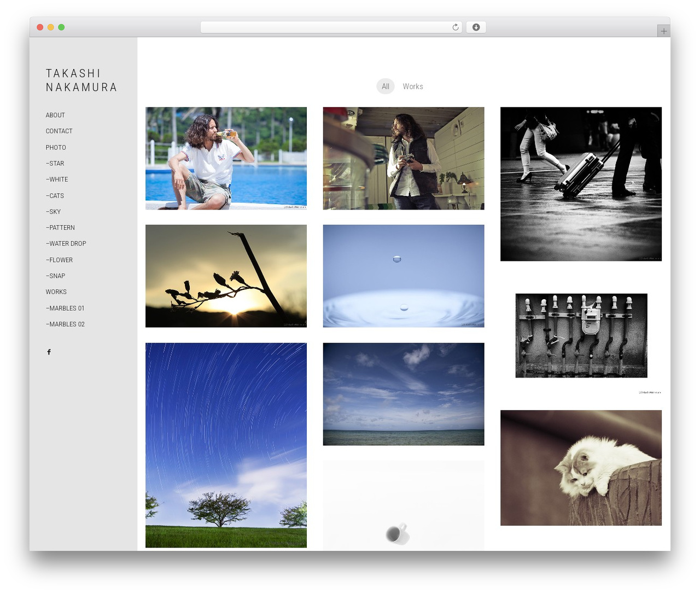The image size is (700, 593).
Task: Open a new tab with plus button
Action: [x=663, y=31]
